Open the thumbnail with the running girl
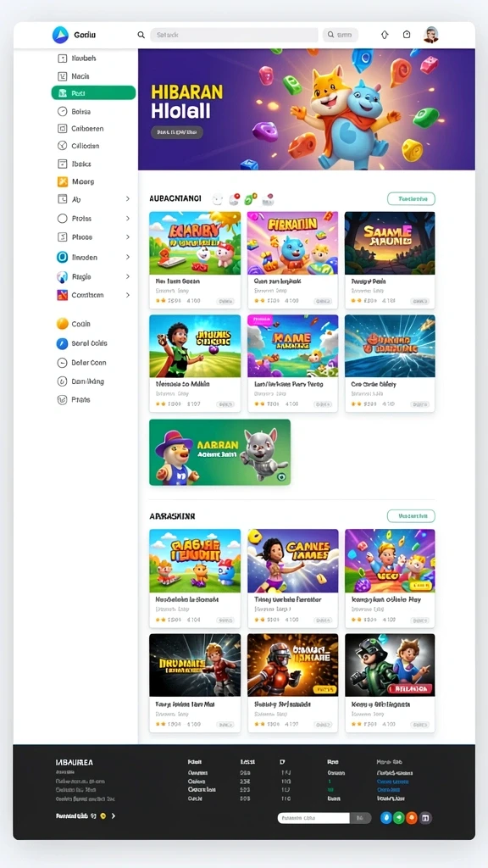The image size is (488, 868). pyautogui.click(x=292, y=560)
